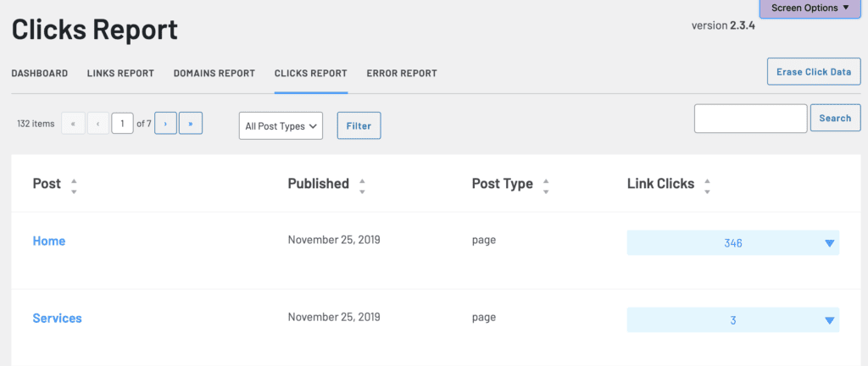Expand the 346 link clicks for Home
This screenshot has height=366, width=868.
point(733,242)
